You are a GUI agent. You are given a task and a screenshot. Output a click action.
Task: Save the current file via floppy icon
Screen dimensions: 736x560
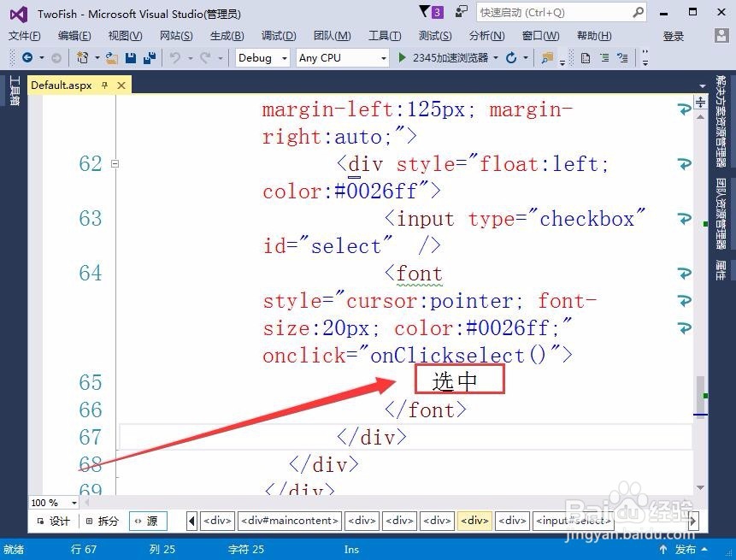click(131, 58)
